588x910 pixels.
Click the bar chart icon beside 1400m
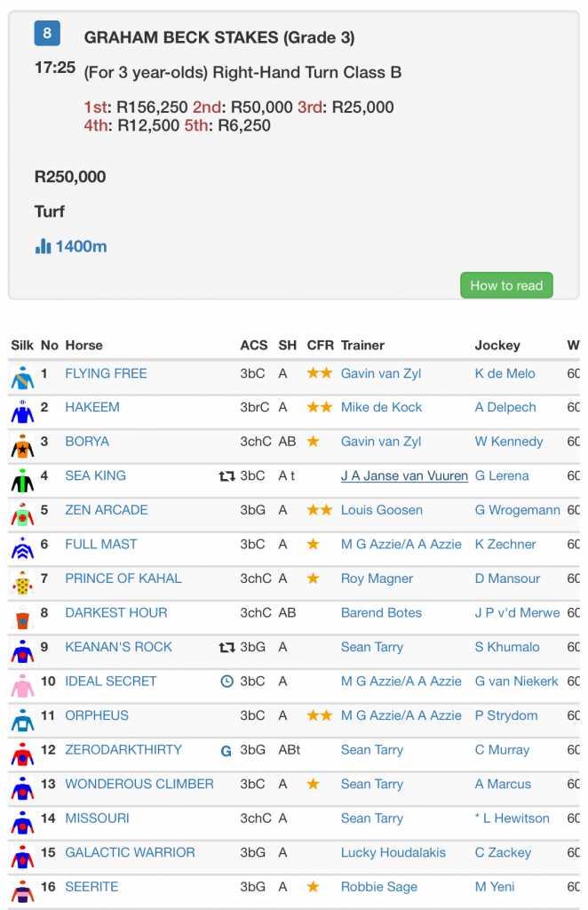[x=43, y=246]
